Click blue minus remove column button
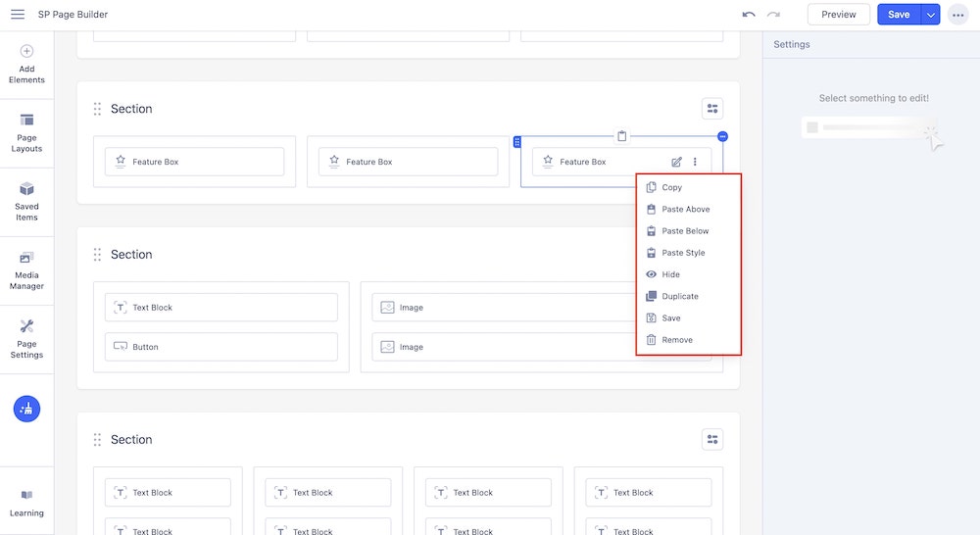The image size is (980, 535). 722,136
